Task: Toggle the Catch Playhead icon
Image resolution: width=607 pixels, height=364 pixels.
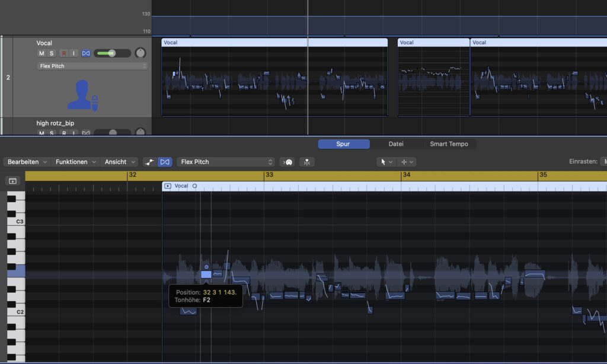Action: click(306, 162)
